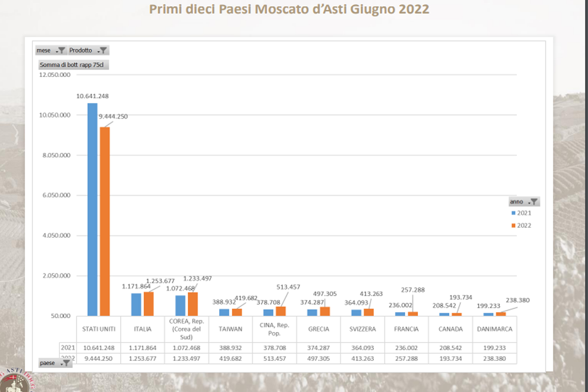Click table cell 10.641.248 for Stati Uniti
Image resolution: width=588 pixels, height=392 pixels.
tap(98, 348)
